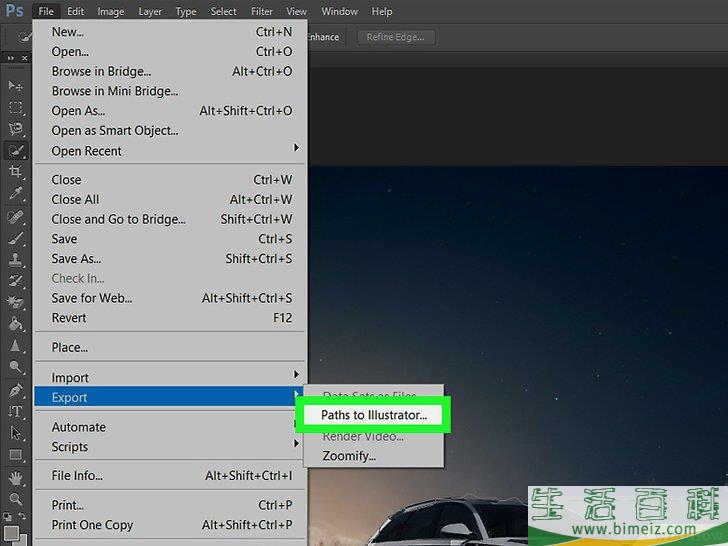728x546 pixels.
Task: Choose New from the File menu
Action: [170, 32]
